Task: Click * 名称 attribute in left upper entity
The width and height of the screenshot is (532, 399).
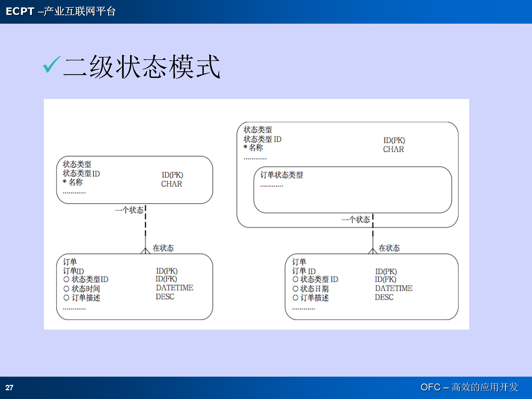Action: 73,182
